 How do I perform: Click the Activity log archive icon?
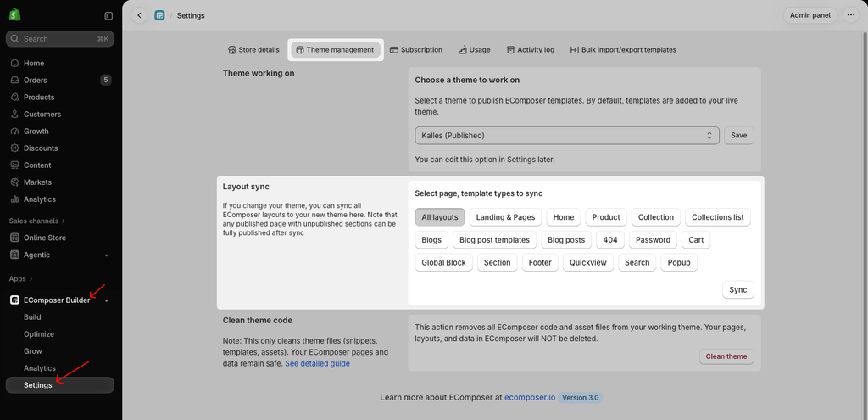coord(510,50)
